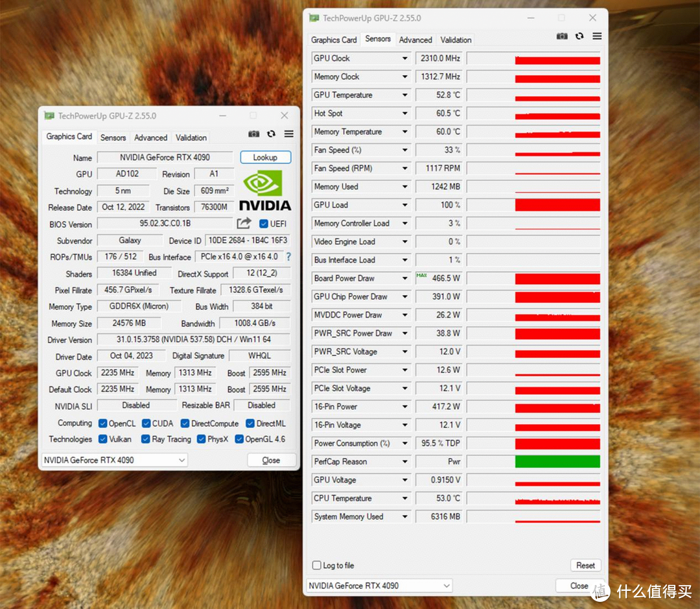The image size is (700, 609).
Task: Switch to the Sensors tab in the left window
Action: click(x=113, y=137)
